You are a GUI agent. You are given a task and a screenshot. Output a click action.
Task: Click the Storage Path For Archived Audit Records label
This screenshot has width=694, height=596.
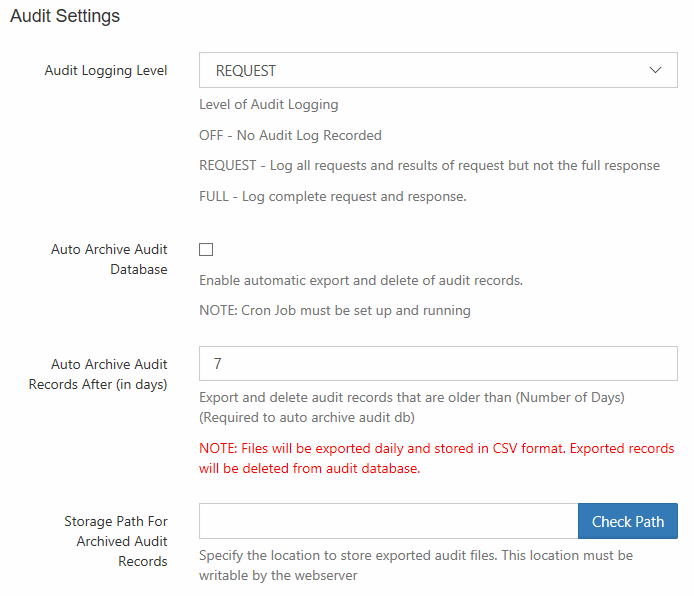click(116, 541)
